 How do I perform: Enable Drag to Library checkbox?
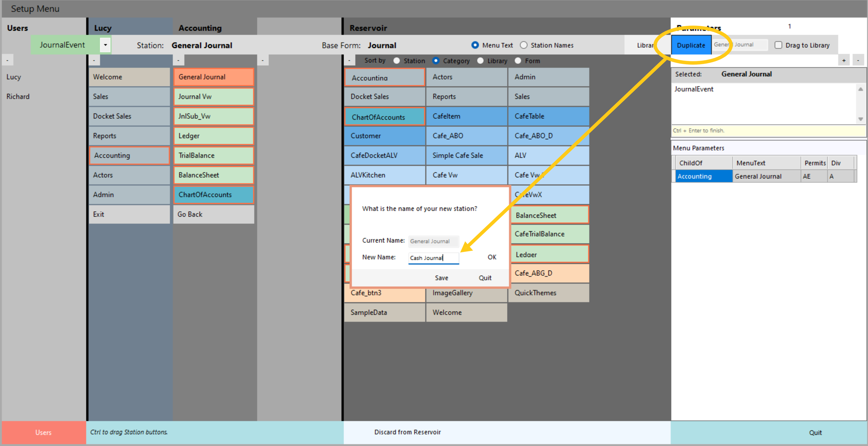778,45
